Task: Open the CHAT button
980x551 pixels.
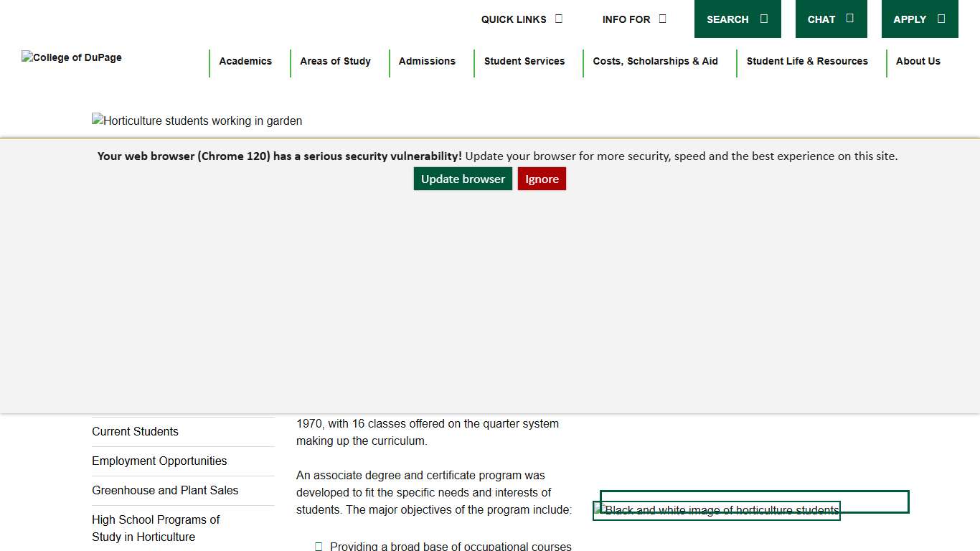Action: [x=831, y=19]
